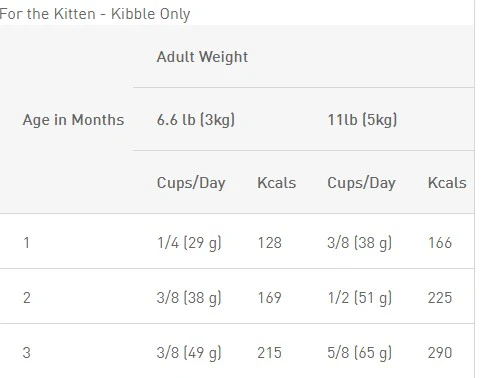Screen dimensions: 481x378
Task: Click the rightmost 'Kcals' column header
Action: click(x=447, y=183)
